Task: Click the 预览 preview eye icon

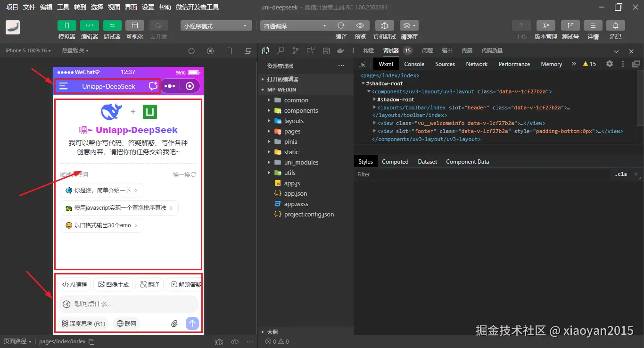Action: tap(360, 25)
